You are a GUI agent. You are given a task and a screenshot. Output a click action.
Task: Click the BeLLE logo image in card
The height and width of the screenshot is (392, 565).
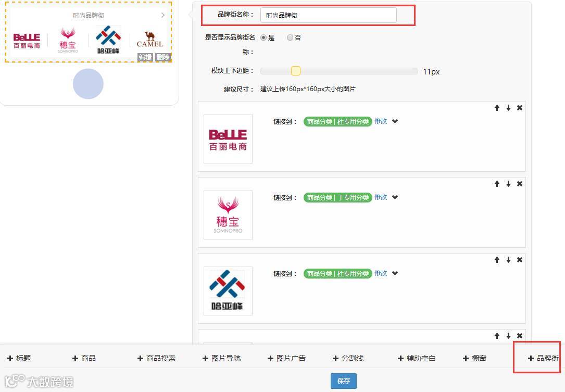(x=228, y=139)
